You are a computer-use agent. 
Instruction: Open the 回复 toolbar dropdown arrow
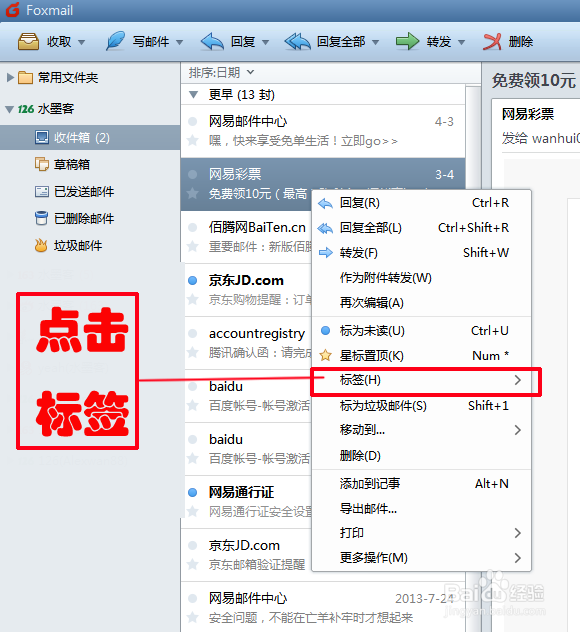pyautogui.click(x=265, y=42)
